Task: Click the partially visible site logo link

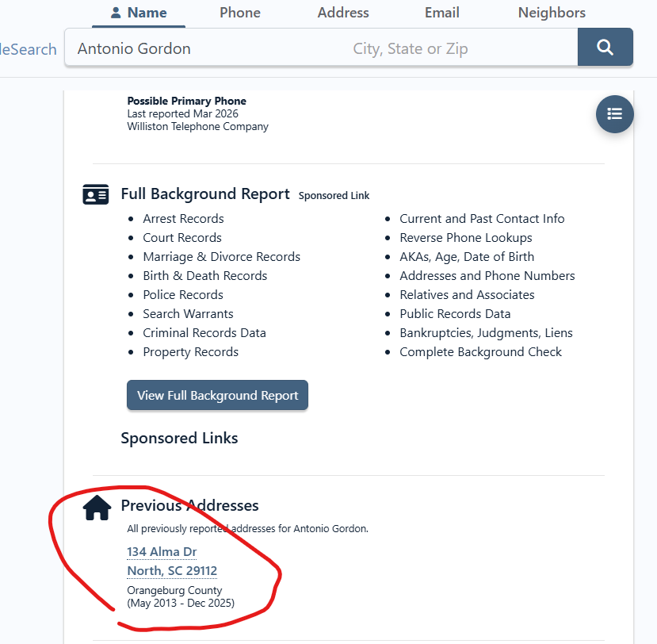Action: (x=29, y=49)
